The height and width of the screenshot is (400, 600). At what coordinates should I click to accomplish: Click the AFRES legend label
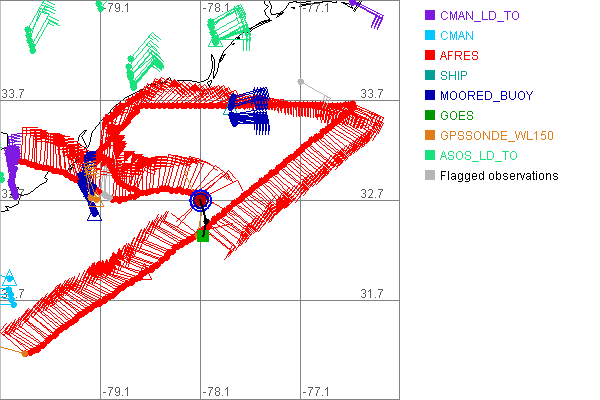click(x=460, y=56)
